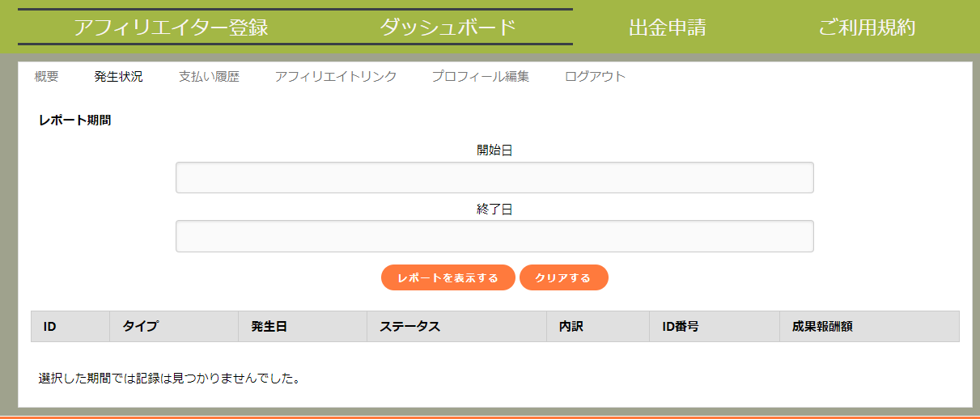
Task: Open the プロフィール編集 tab
Action: (480, 77)
